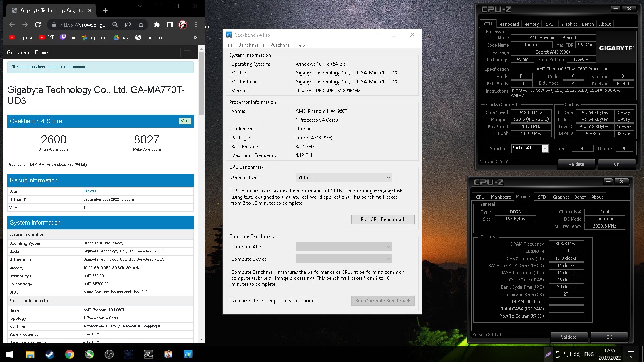Open the gphoto bookmark
Screen dimensions: 644x362
[94, 37]
